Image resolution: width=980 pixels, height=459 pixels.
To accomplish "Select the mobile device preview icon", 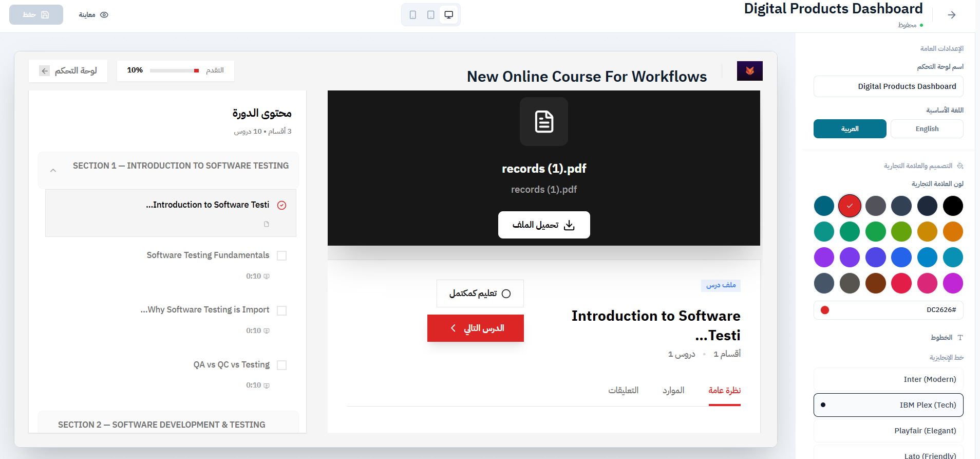I will pyautogui.click(x=413, y=15).
